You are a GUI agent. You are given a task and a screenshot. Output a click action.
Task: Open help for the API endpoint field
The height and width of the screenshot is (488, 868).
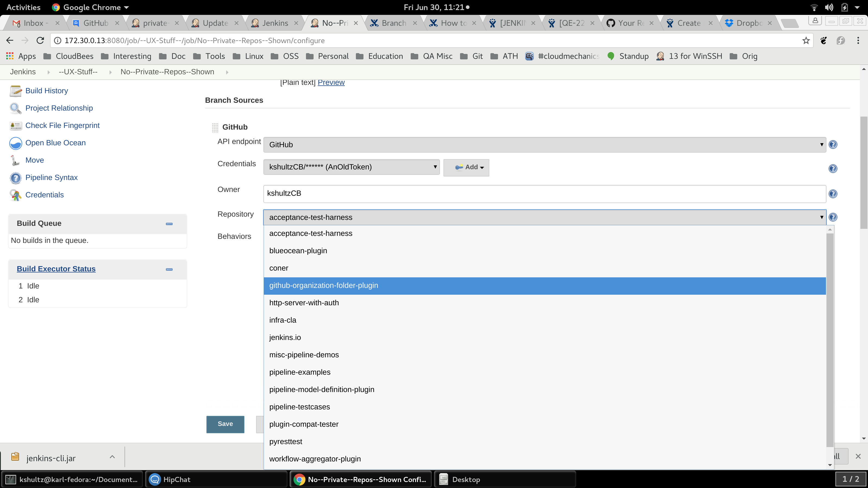click(833, 145)
